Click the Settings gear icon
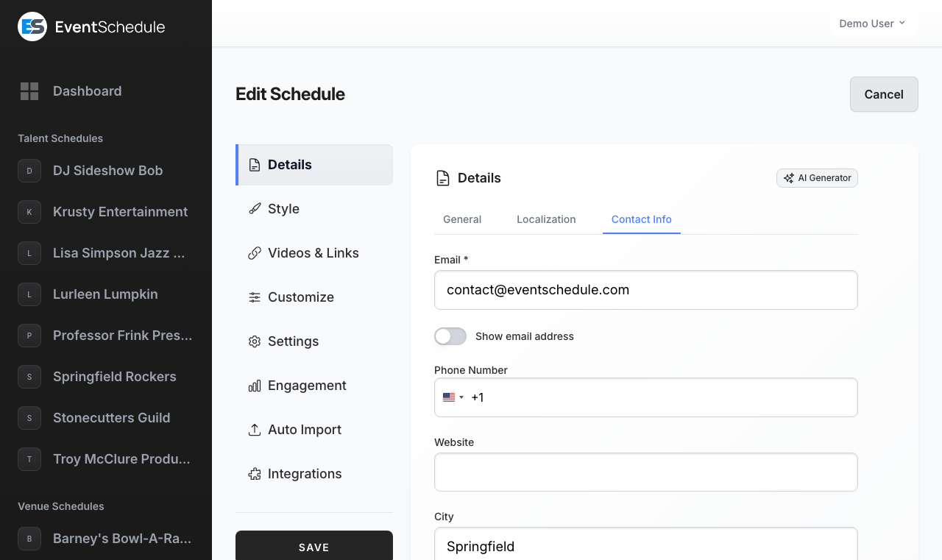942x560 pixels. (255, 341)
